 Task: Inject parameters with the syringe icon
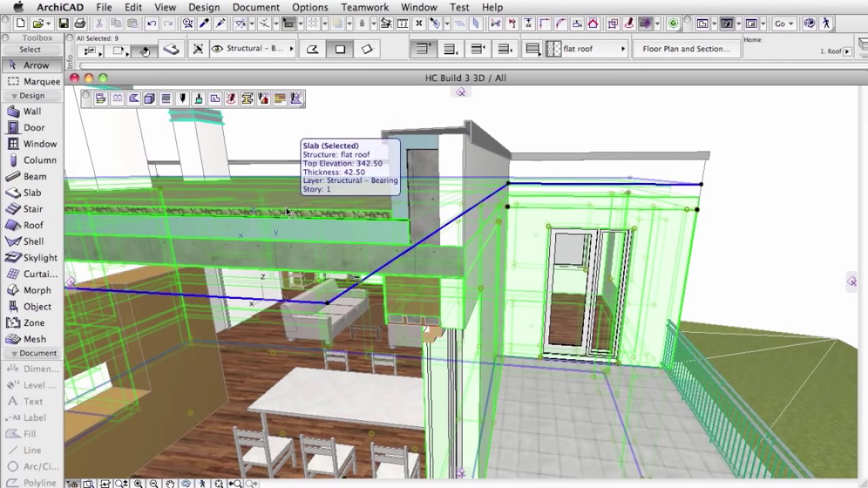pyautogui.click(x=220, y=24)
